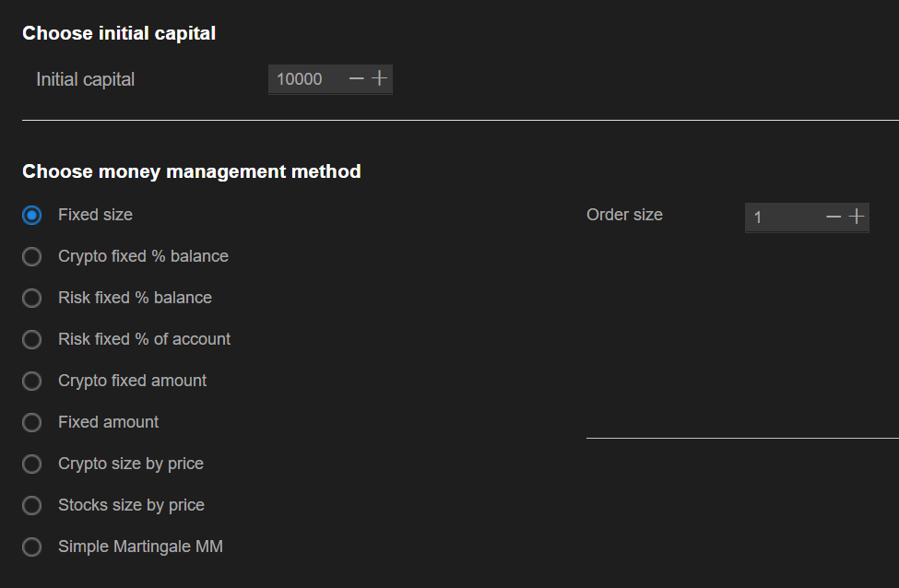Screen dimensions: 899x588
Task: Click the Initial capital value field
Action: 304,79
